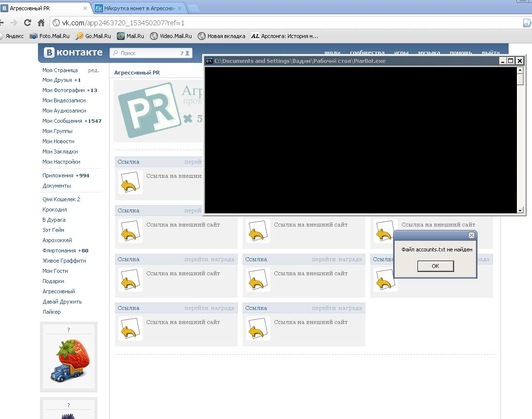Click the address bar with vk.com URL
Screen dimensions: 532x419
[x=285, y=23]
